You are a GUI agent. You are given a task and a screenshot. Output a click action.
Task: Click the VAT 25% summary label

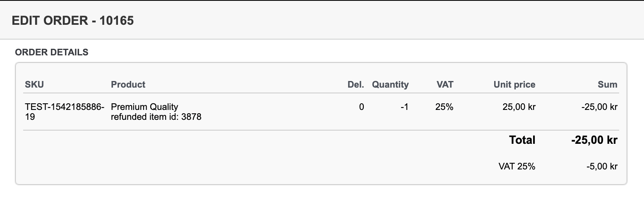point(517,167)
